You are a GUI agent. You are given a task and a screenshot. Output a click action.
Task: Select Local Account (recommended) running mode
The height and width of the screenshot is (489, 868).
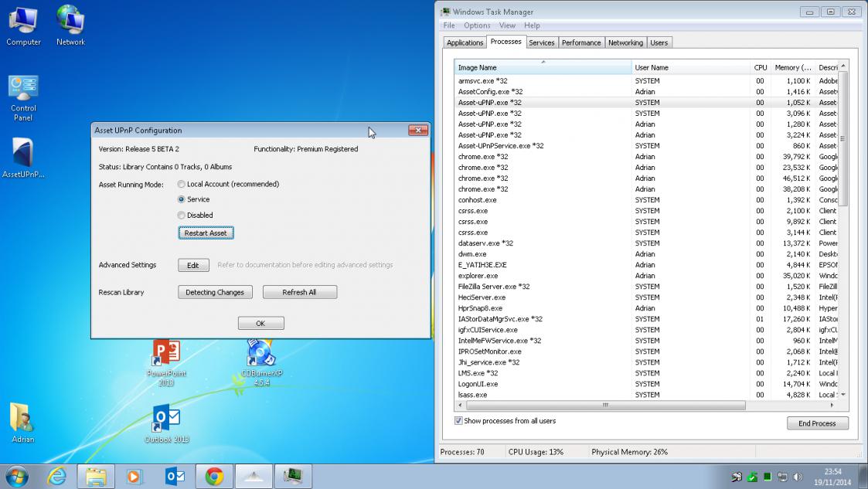click(182, 185)
